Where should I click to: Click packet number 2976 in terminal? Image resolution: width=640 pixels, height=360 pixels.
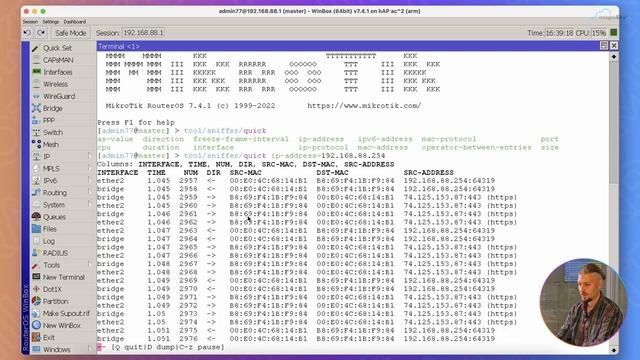coord(188,339)
